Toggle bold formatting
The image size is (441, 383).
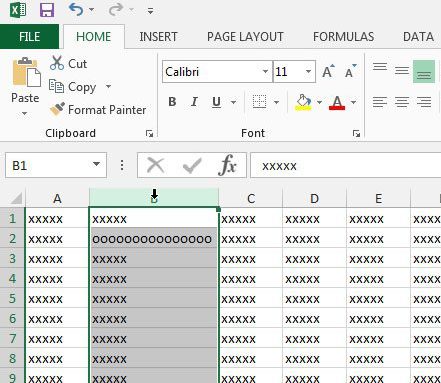coord(172,102)
